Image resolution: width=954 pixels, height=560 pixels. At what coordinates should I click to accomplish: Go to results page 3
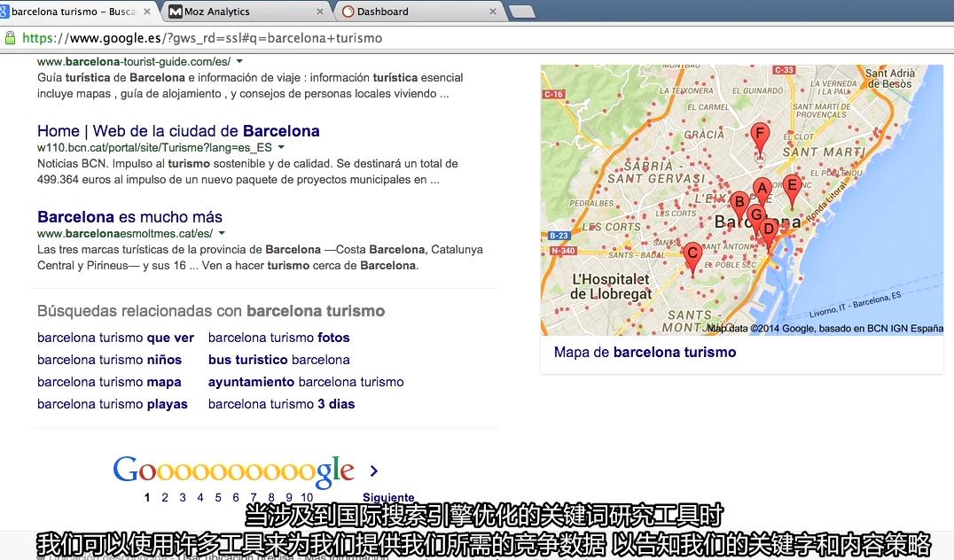[182, 497]
